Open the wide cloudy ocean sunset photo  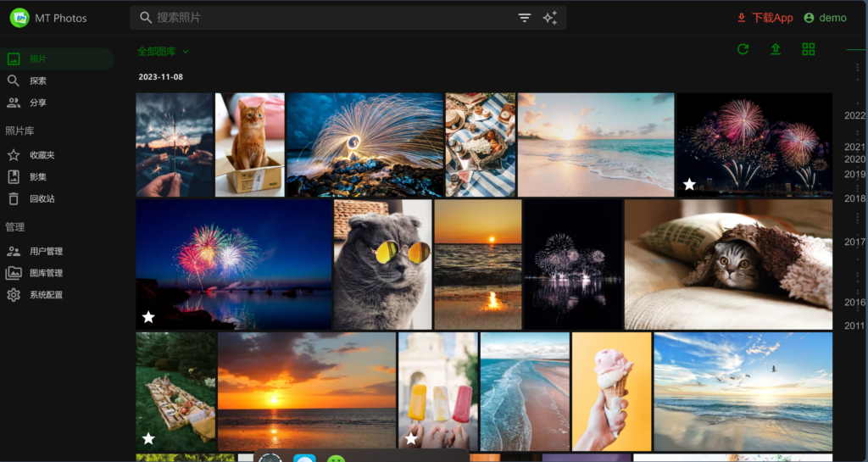click(307, 392)
